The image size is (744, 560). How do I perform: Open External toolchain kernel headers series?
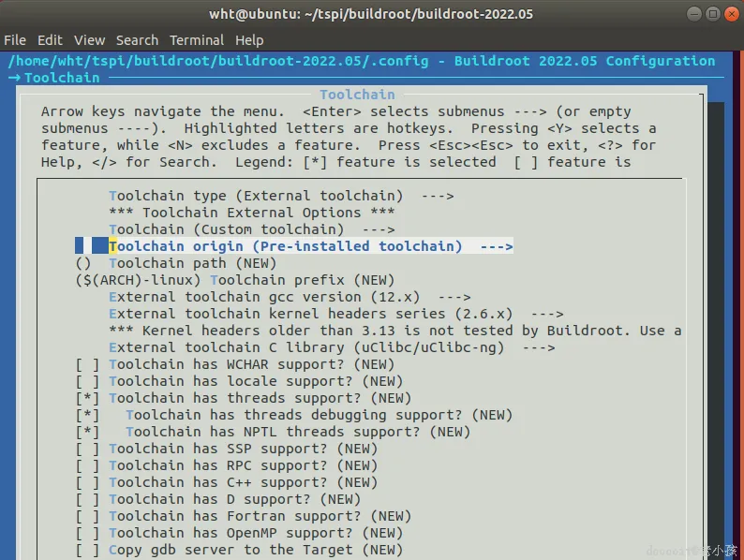[x=336, y=314]
